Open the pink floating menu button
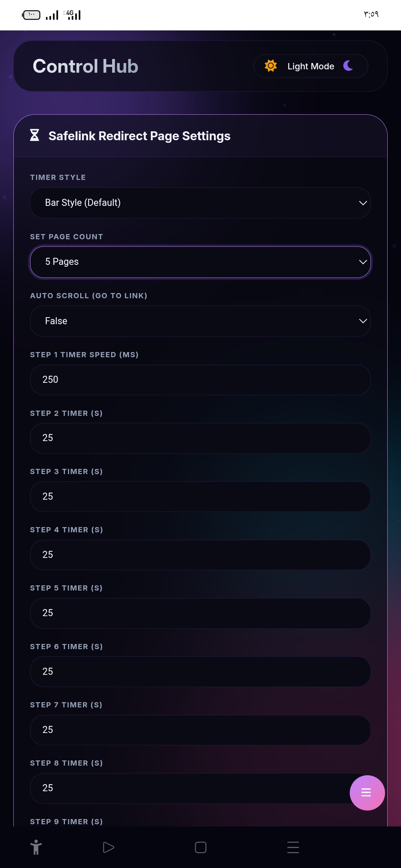Image resolution: width=401 pixels, height=868 pixels. click(367, 793)
